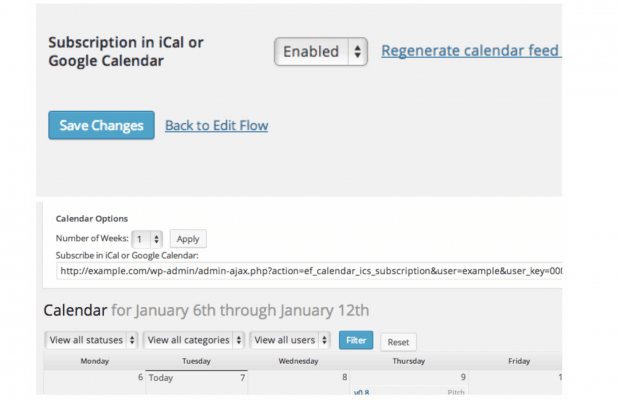This screenshot has width=620, height=400.
Task: Expand the View all users dropdown
Action: click(x=290, y=340)
